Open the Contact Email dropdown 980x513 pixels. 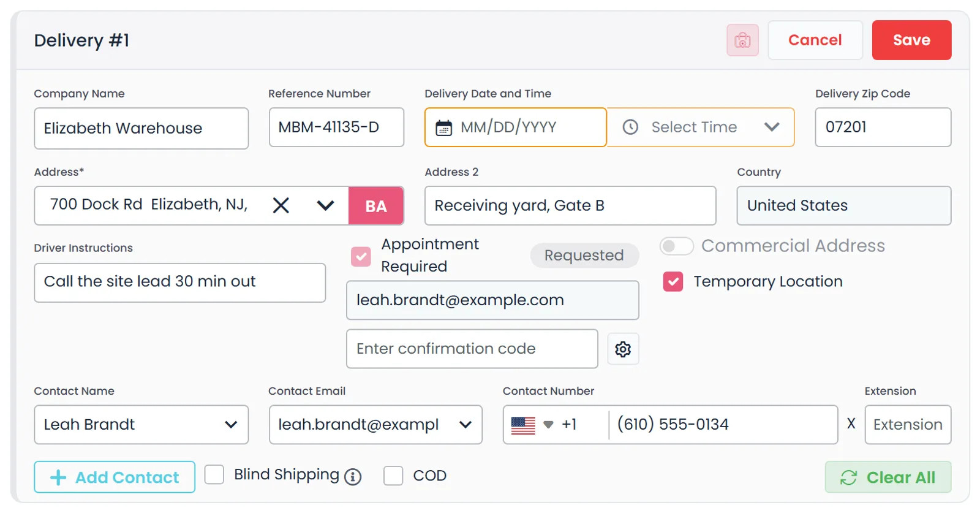click(466, 424)
